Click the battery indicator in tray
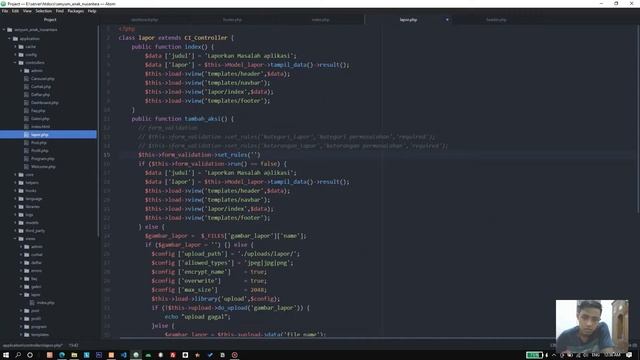The width and height of the screenshot is (640, 360). 534,355
